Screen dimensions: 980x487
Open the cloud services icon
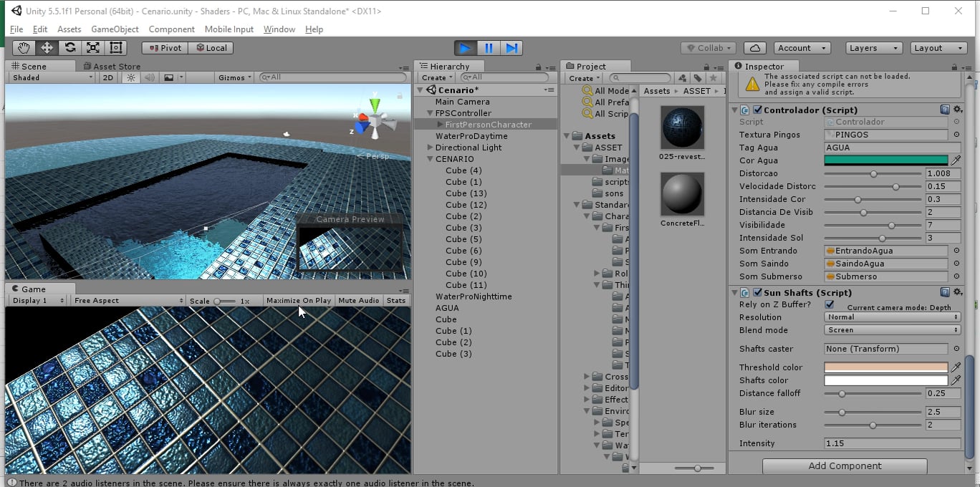pos(754,48)
